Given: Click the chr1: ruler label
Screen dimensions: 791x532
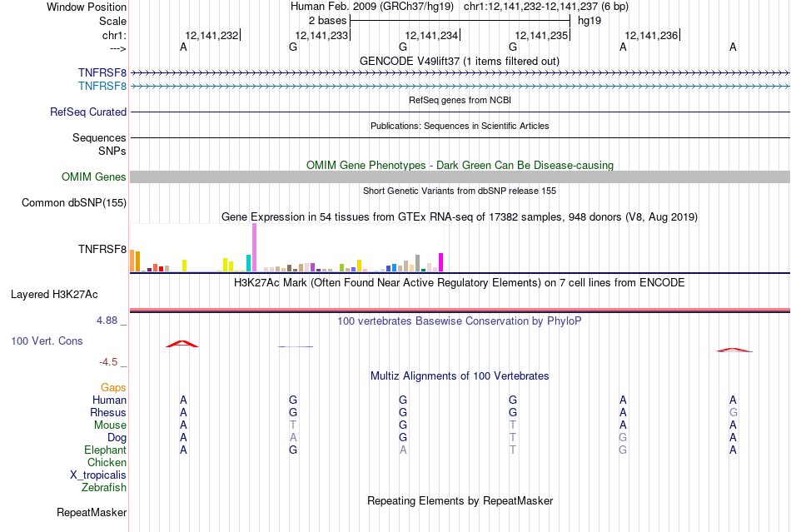Looking at the screenshot, I should 114,35.
